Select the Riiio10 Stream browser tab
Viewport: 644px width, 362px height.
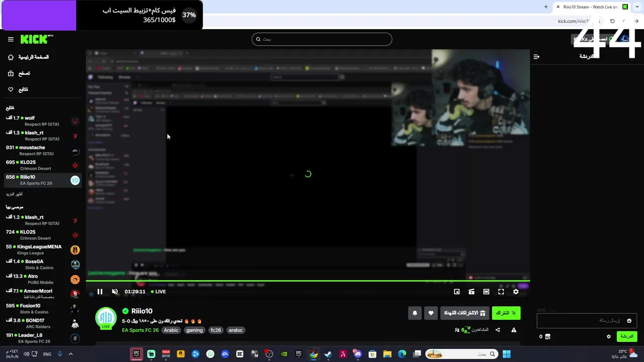(x=591, y=7)
